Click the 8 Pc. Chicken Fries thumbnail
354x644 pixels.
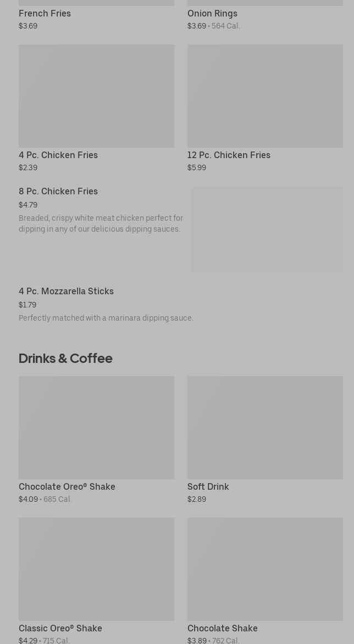point(267,229)
